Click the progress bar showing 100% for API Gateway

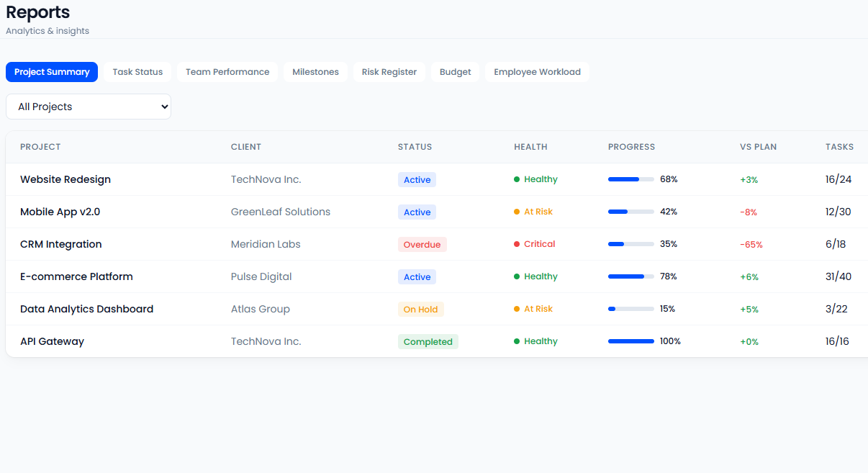pos(631,341)
